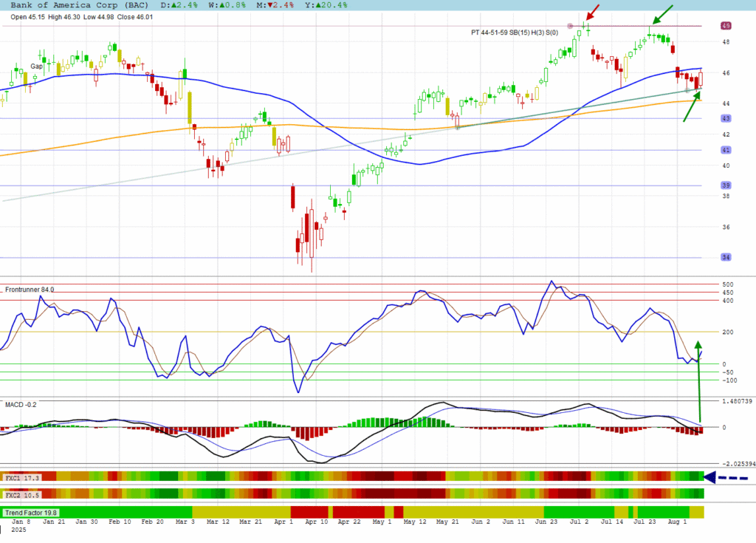
Task: Click the 500 Frontrunner axis value
Action: (x=728, y=284)
